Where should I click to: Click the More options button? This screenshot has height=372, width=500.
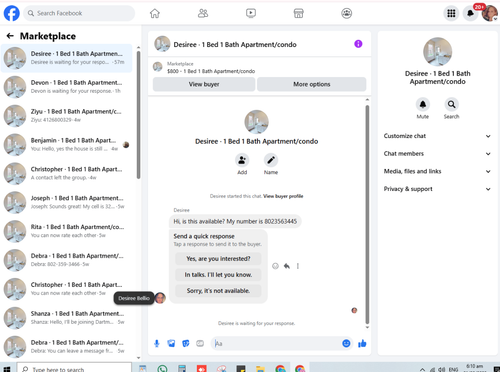click(312, 84)
